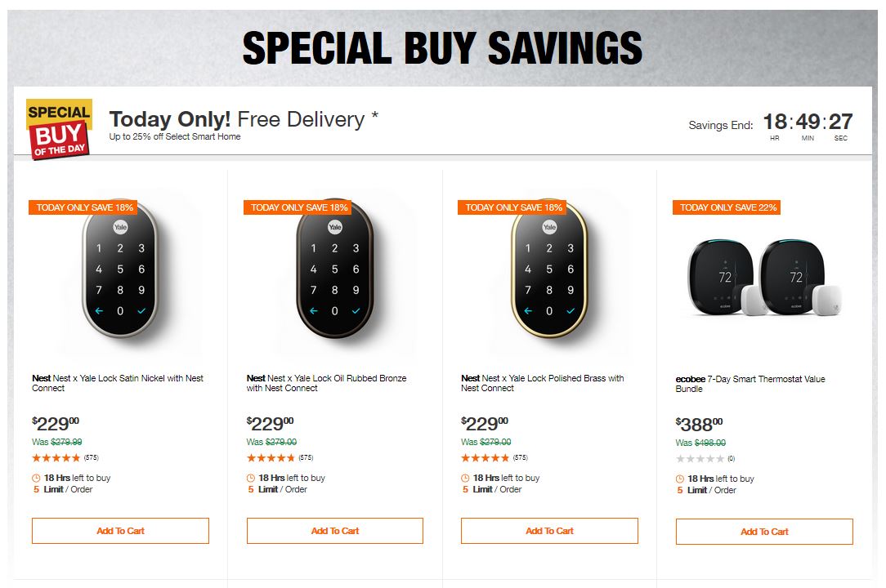Click the Special Buy of the Day badge
The image size is (886, 588).
[59, 129]
